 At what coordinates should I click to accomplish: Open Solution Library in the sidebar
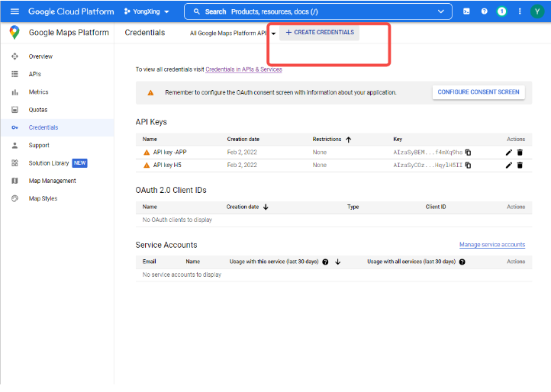coord(49,163)
